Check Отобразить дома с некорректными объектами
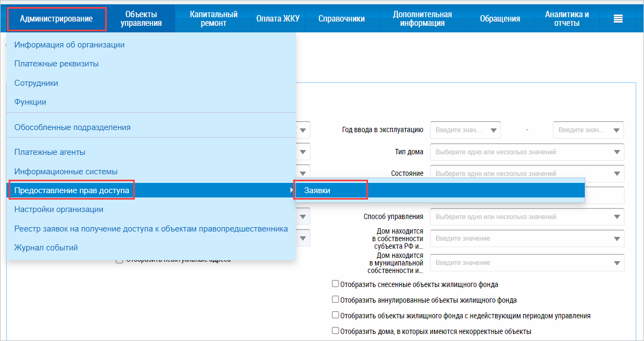Image resolution: width=644 pixels, height=341 pixels. click(336, 331)
